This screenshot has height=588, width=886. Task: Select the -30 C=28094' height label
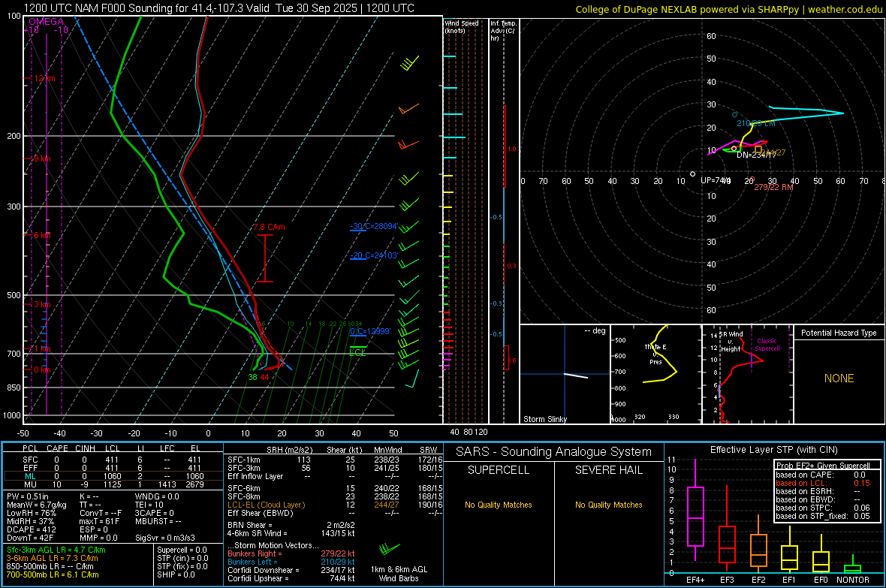373,226
